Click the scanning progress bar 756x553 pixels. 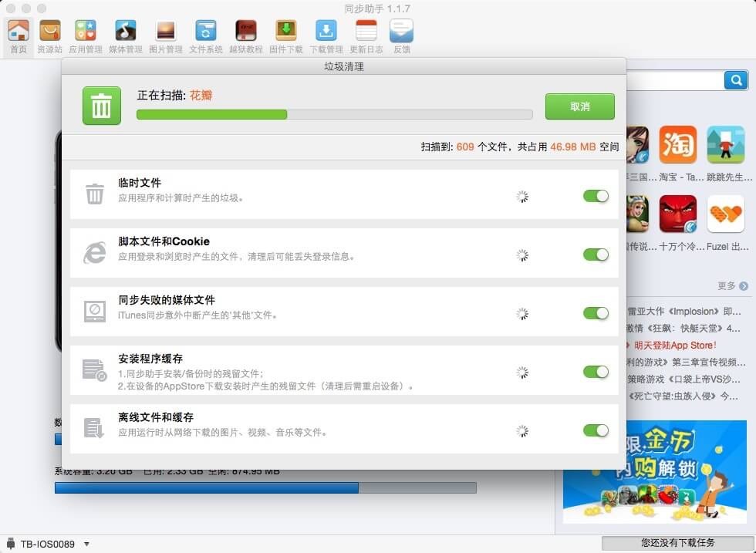pos(334,114)
